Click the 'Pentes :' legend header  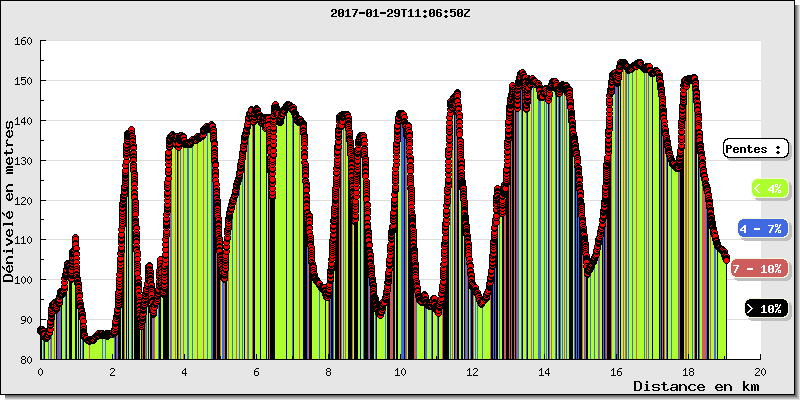pos(756,149)
